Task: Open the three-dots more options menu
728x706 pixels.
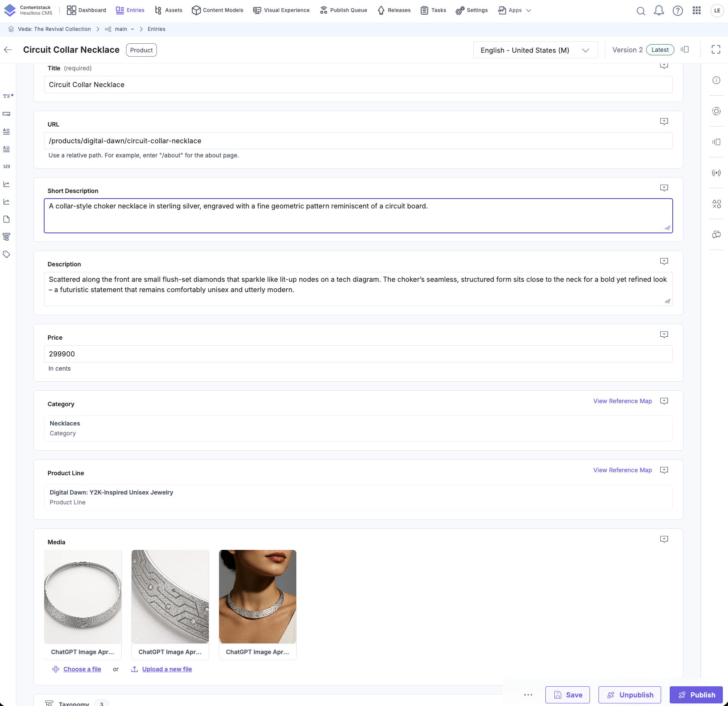Action: [x=528, y=695]
